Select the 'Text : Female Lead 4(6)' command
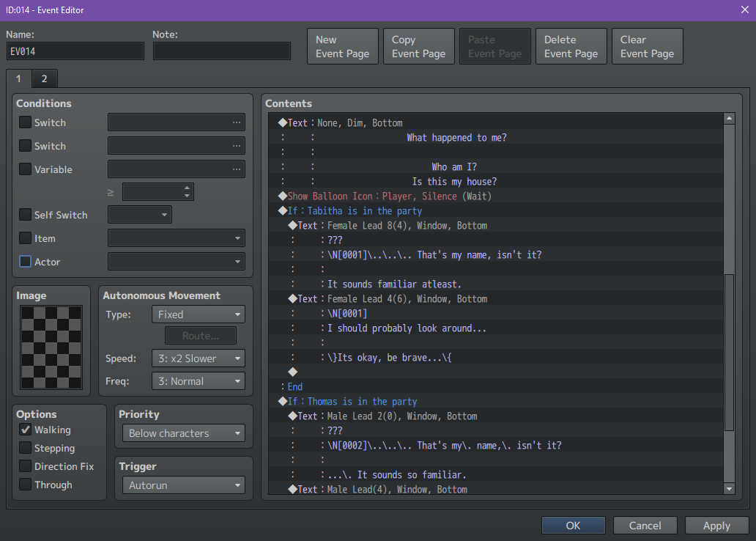Image resolution: width=756 pixels, height=541 pixels. pyautogui.click(x=496, y=299)
